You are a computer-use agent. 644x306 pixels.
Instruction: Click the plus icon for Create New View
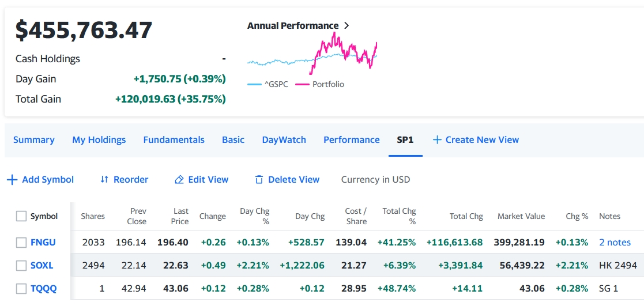pos(437,140)
